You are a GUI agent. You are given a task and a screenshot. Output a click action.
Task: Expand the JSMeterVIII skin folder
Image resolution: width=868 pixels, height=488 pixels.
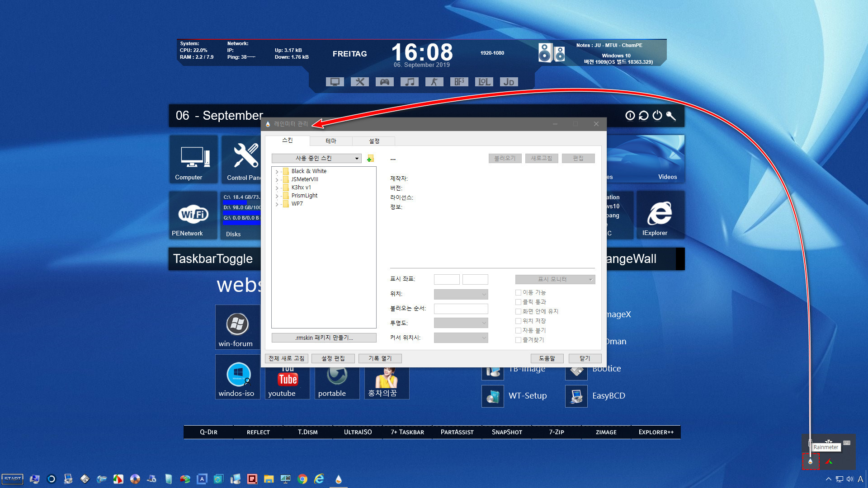(277, 180)
